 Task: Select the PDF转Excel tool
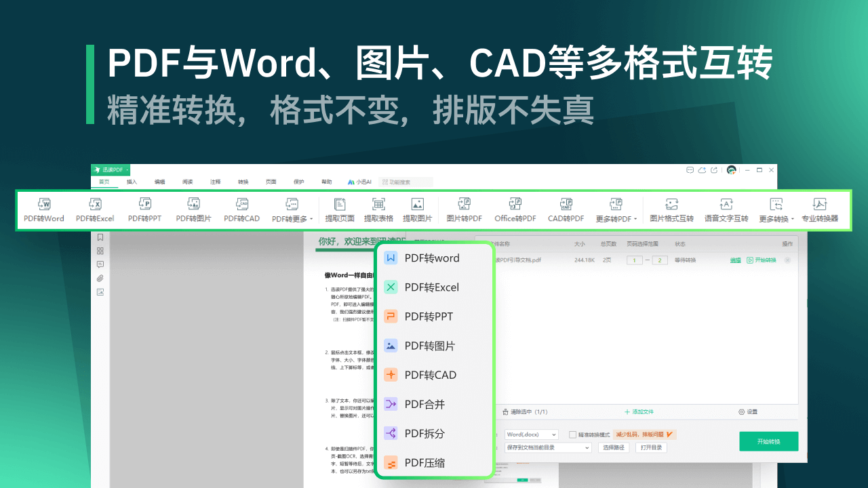94,210
